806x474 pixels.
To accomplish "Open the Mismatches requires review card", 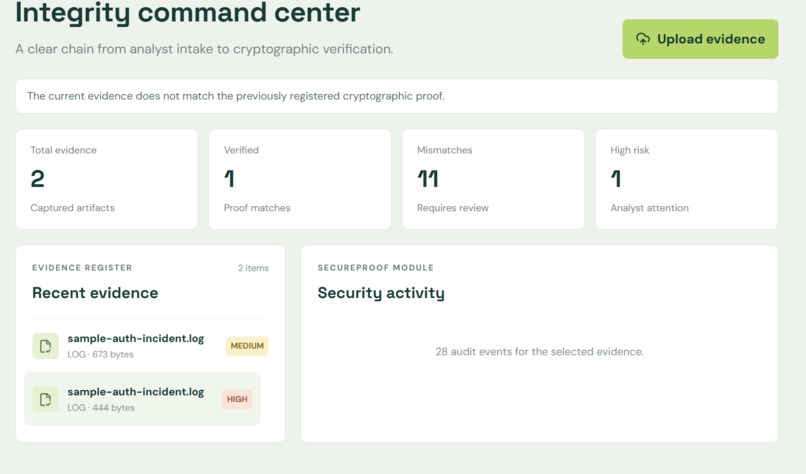I will pos(493,179).
